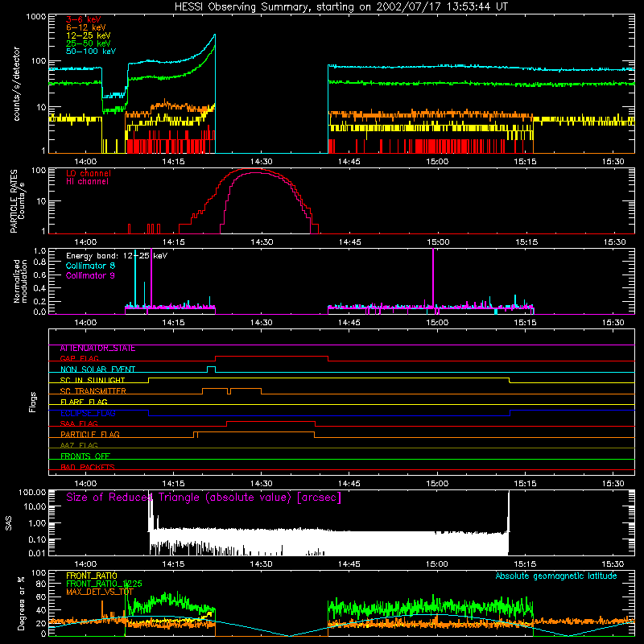Click the FRONTS_OFF flag label
The height and width of the screenshot is (644, 644).
(x=85, y=456)
